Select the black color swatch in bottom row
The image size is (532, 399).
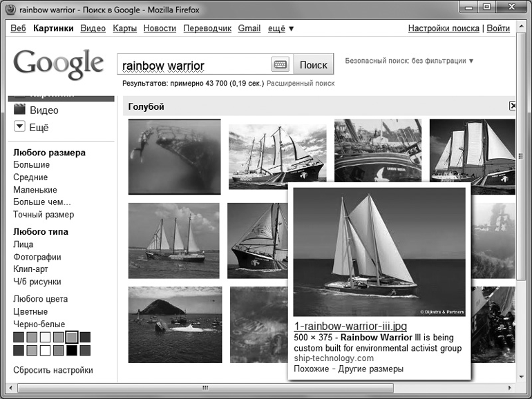(71, 351)
